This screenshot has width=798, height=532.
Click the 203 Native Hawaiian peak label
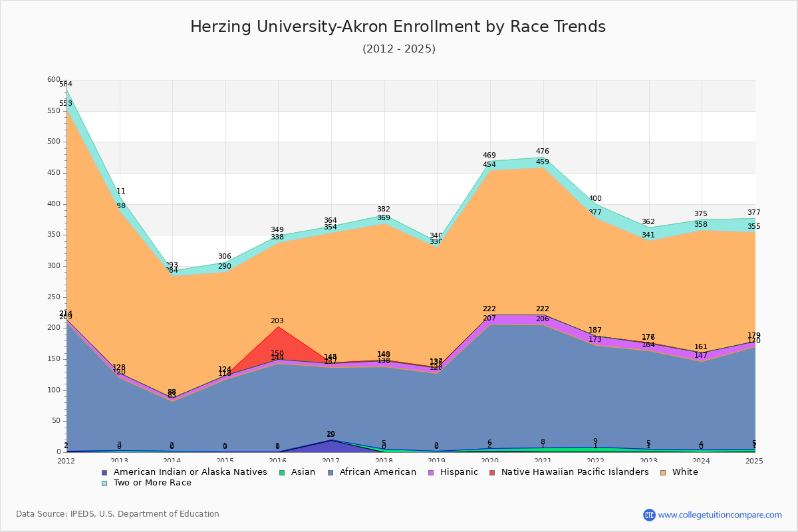pyautogui.click(x=277, y=321)
